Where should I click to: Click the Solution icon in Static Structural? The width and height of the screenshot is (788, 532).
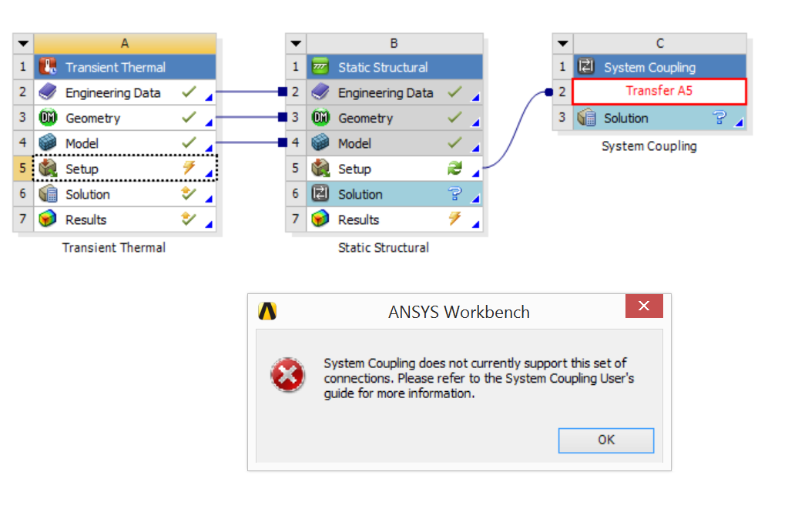coord(320,193)
